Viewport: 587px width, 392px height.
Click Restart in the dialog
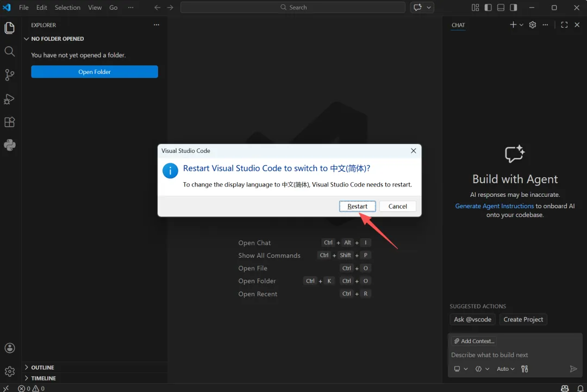tap(358, 206)
